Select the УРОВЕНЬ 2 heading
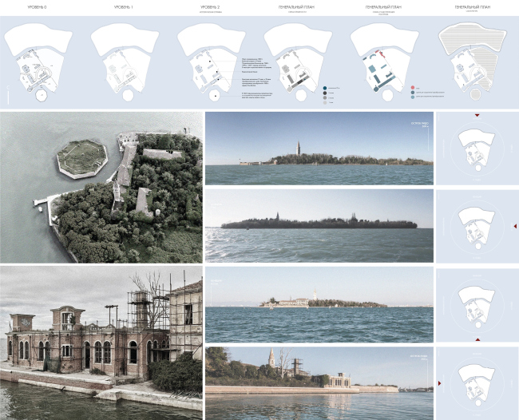The image size is (519, 420). [212, 8]
